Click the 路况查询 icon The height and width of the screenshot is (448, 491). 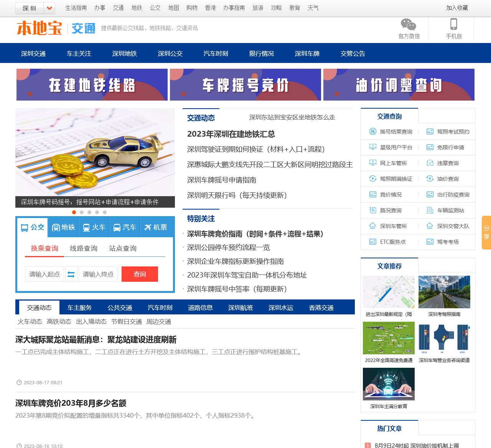[x=372, y=210]
